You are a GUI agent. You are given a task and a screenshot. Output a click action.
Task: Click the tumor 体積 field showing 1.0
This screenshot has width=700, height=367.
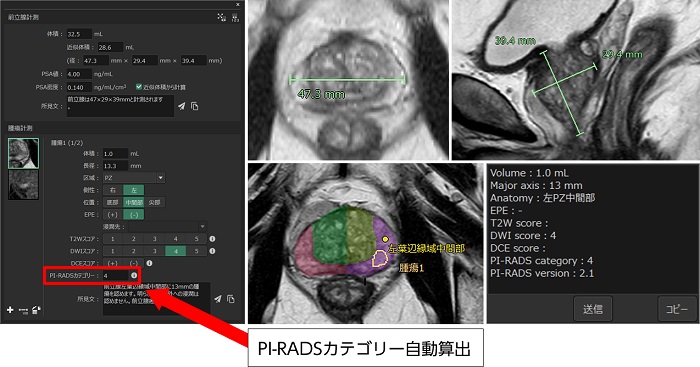pos(115,154)
